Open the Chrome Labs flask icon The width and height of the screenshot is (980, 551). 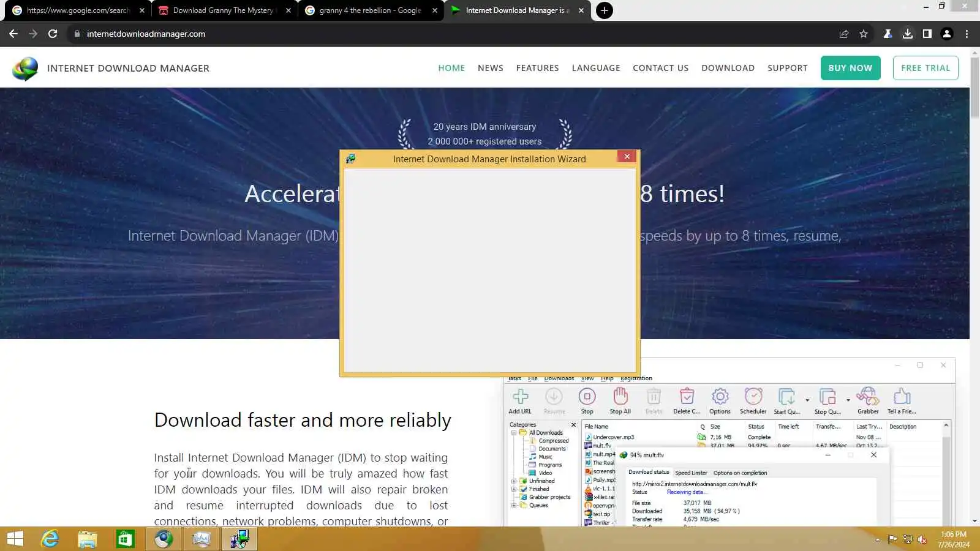[x=888, y=34]
